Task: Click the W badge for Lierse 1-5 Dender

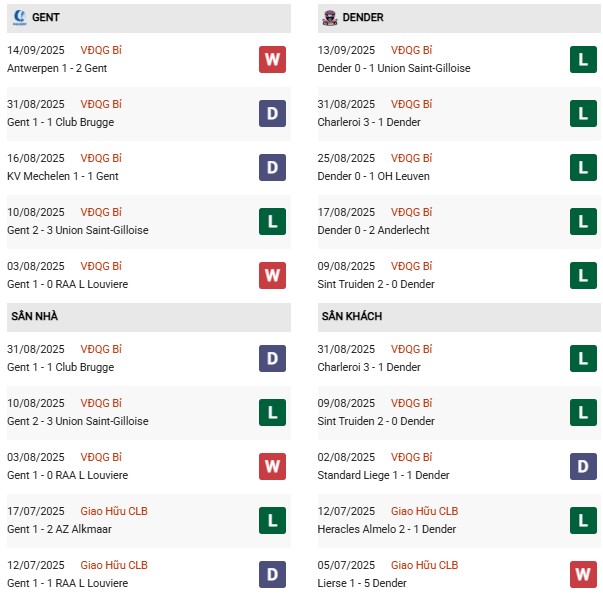Action: tap(583, 574)
